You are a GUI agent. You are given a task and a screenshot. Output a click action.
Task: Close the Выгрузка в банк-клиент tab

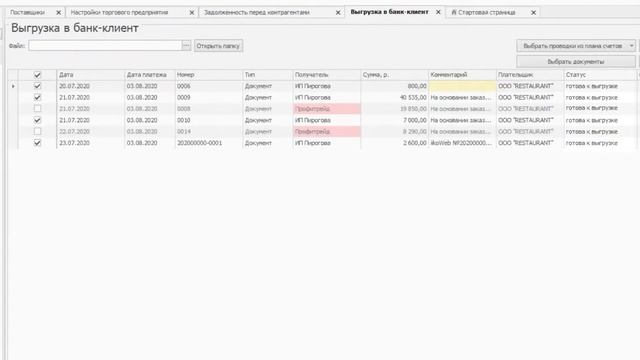(x=438, y=12)
